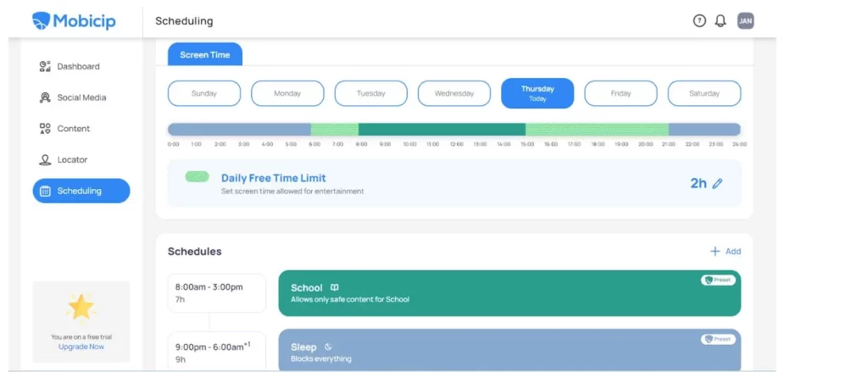Screen dimensions: 868x372
Task: Open the Sleep schedule card
Action: pos(509,351)
